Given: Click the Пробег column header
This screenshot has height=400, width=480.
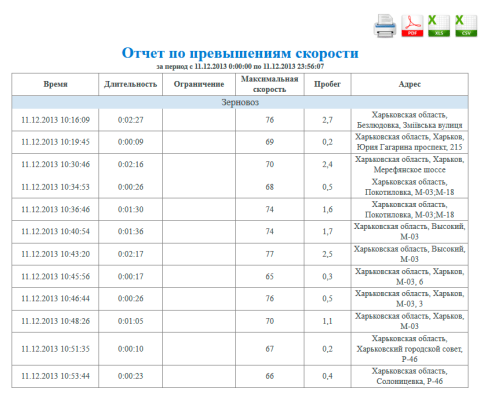Looking at the screenshot, I should 327,84.
